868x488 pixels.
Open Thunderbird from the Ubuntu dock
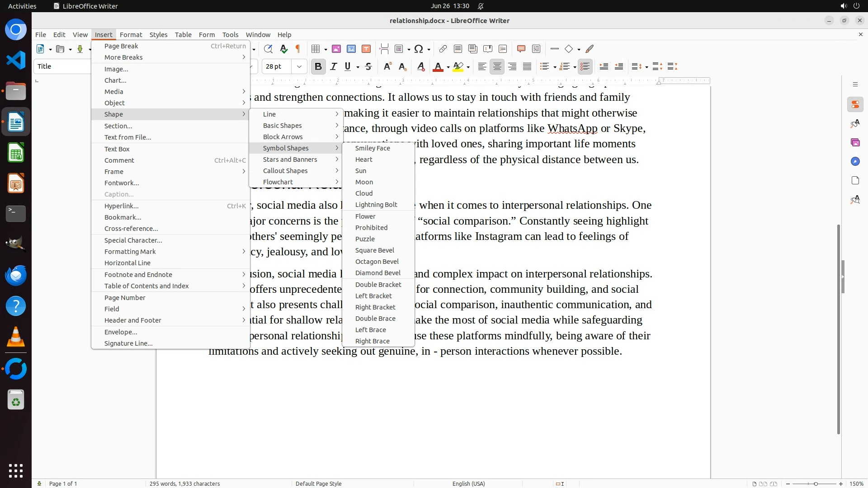[x=16, y=275]
